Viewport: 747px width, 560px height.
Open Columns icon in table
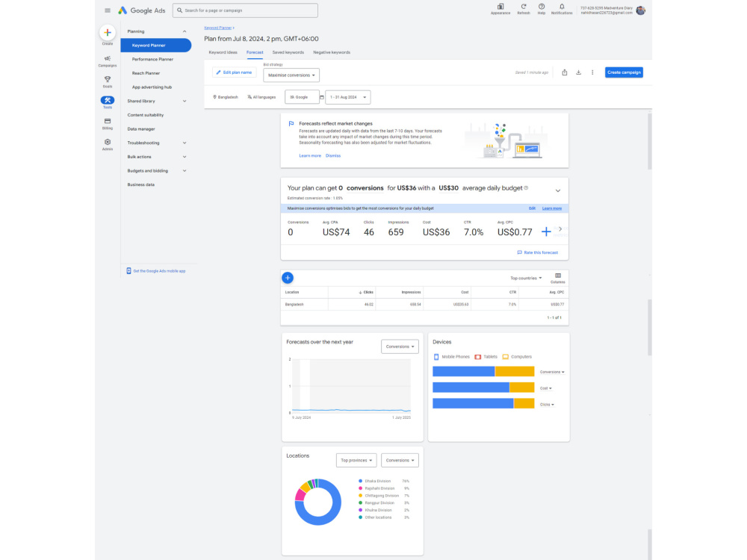pyautogui.click(x=558, y=278)
